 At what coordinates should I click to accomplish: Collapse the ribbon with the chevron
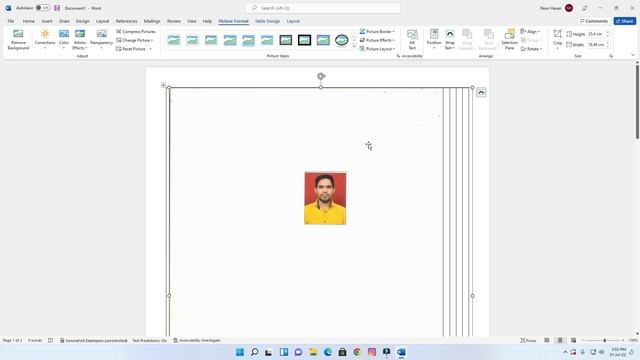pos(633,55)
